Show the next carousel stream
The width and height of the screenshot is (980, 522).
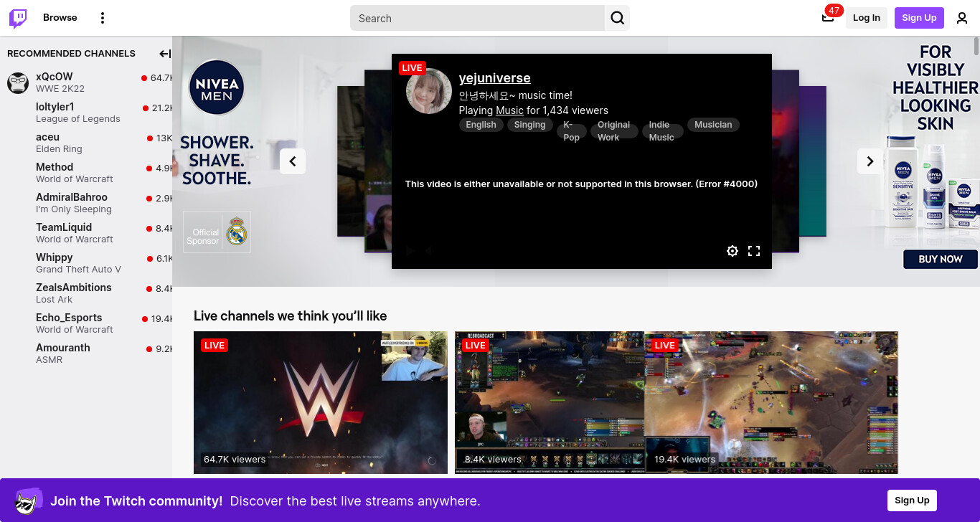click(870, 161)
